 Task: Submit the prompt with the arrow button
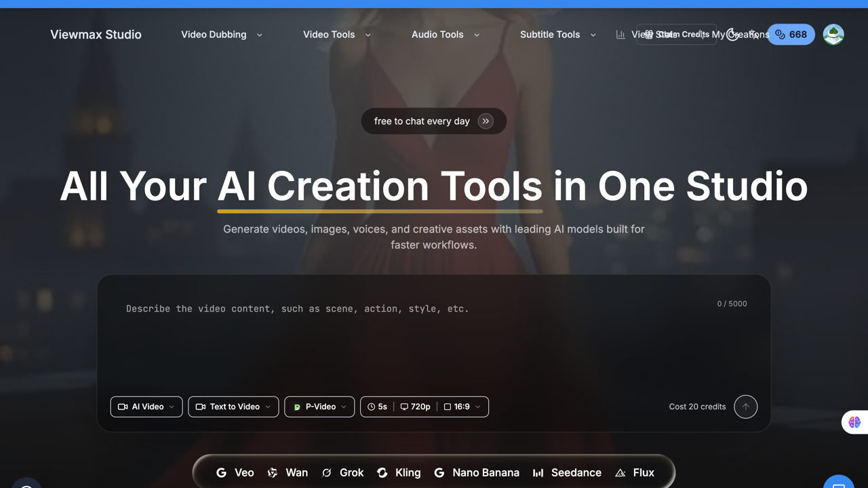(745, 407)
